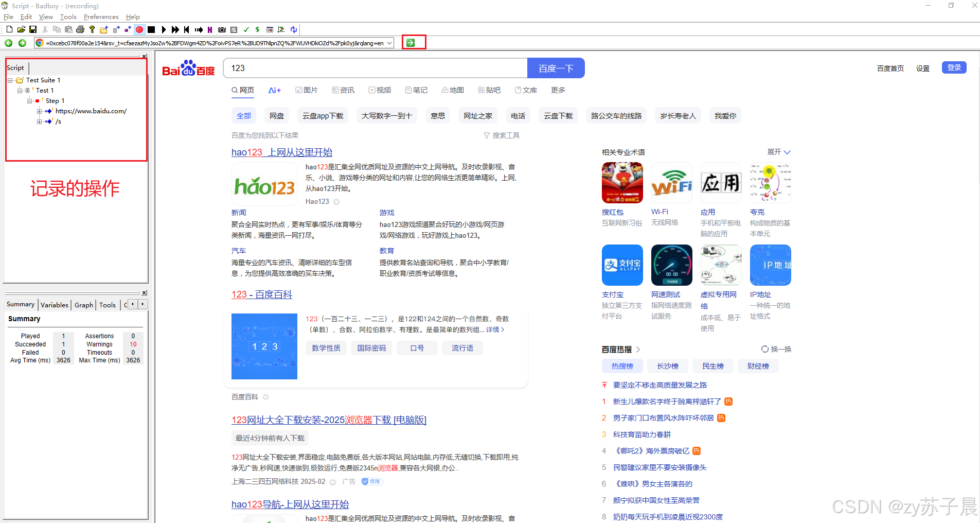Viewport: 980px width, 523px height.
Task: Take a screenshot with the camera icon
Action: coord(222,29)
